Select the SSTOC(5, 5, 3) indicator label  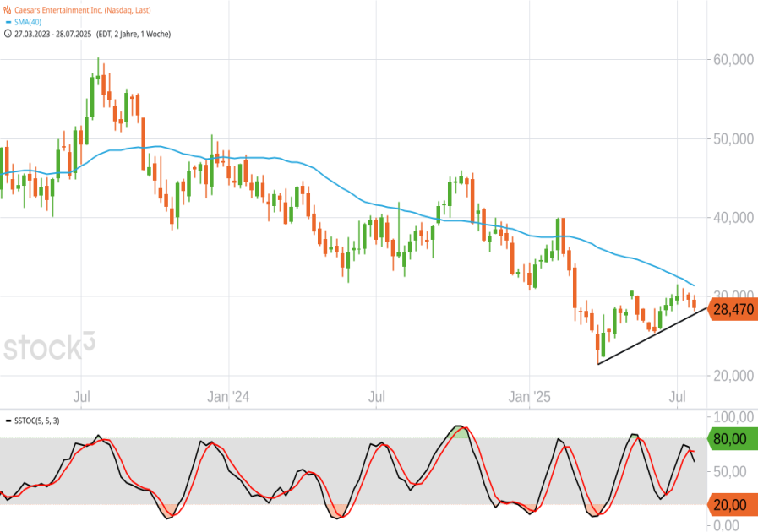click(36, 421)
